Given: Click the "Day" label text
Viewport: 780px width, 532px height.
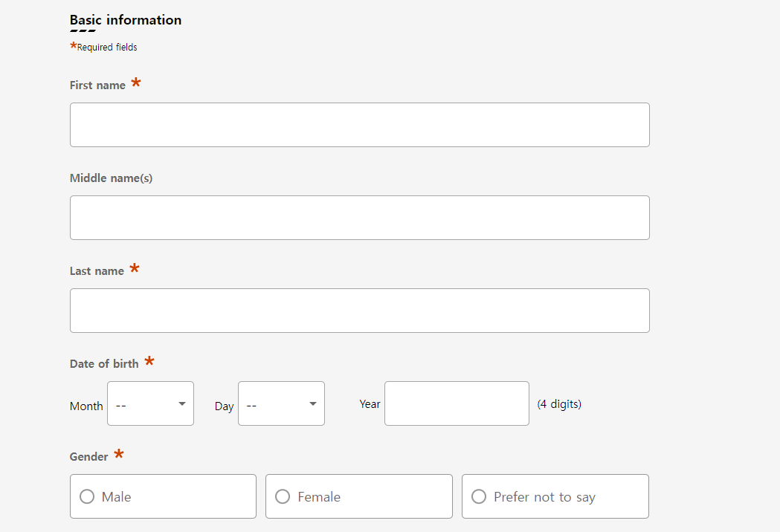Looking at the screenshot, I should (x=224, y=406).
